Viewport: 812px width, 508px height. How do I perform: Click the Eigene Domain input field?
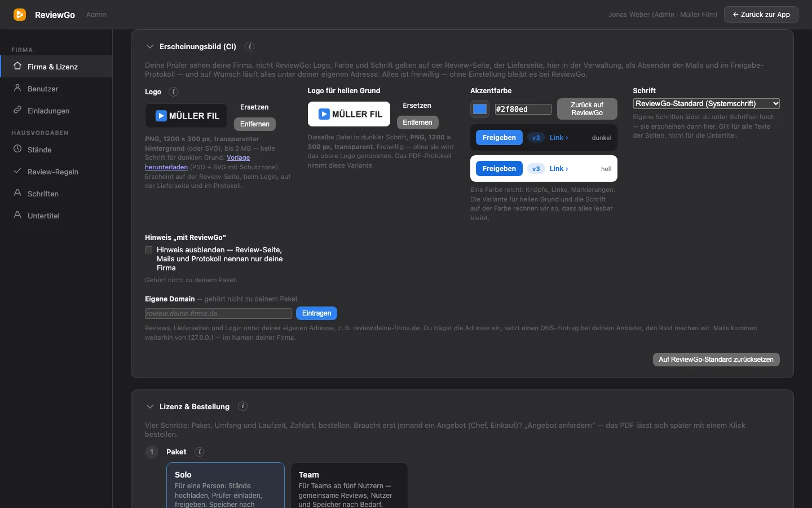pos(218,313)
